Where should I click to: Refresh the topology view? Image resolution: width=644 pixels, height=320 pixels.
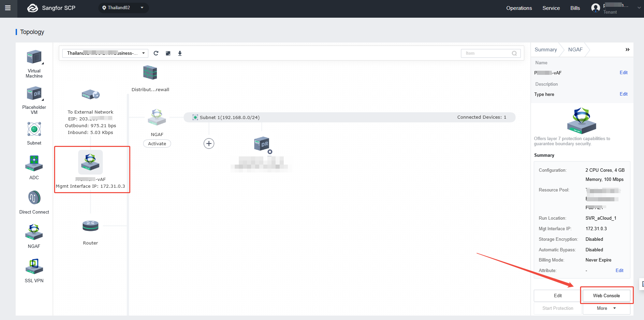(156, 53)
